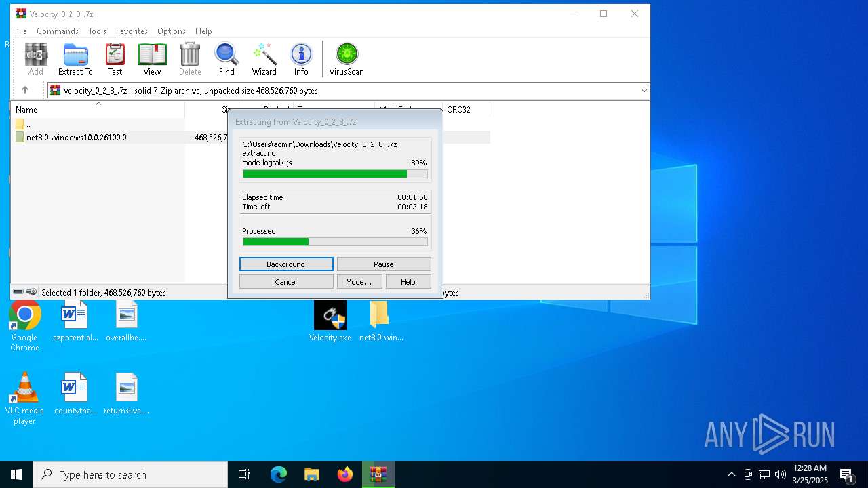Image resolution: width=868 pixels, height=488 pixels.
Task: Click the network tray icon
Action: point(764,474)
